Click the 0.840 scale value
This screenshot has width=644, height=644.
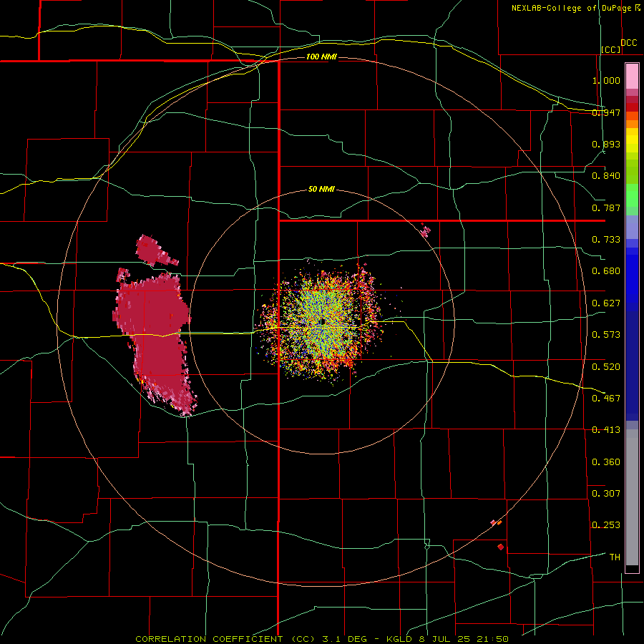pyautogui.click(x=606, y=176)
